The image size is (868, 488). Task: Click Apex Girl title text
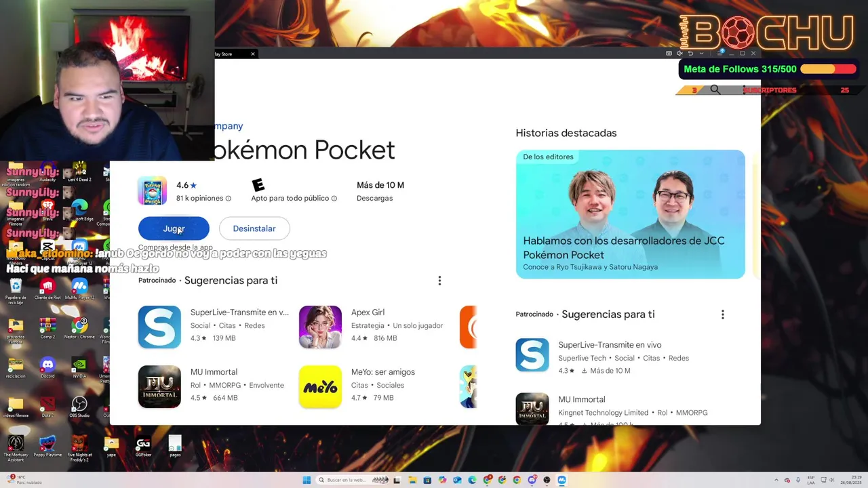pyautogui.click(x=368, y=312)
